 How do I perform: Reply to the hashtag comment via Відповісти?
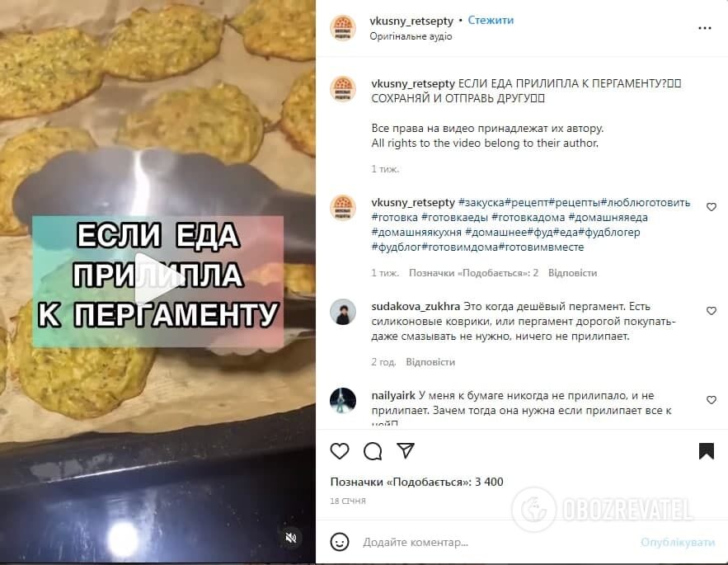(572, 273)
